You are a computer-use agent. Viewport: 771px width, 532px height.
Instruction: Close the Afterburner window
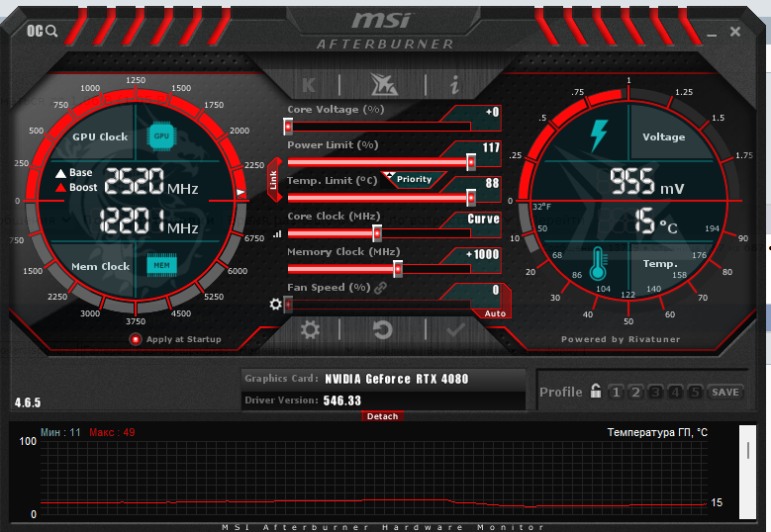tap(735, 32)
